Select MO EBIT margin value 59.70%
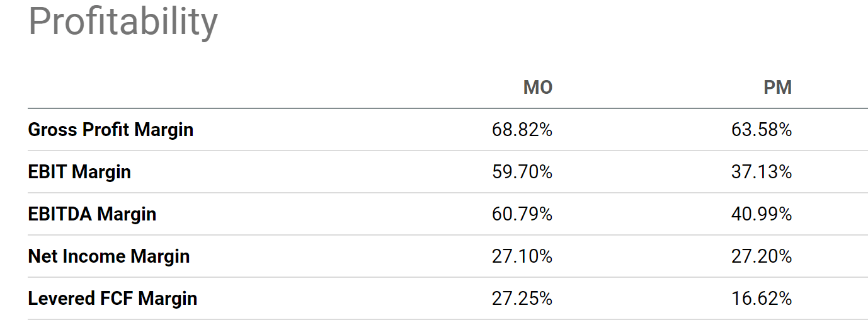 coord(522,172)
